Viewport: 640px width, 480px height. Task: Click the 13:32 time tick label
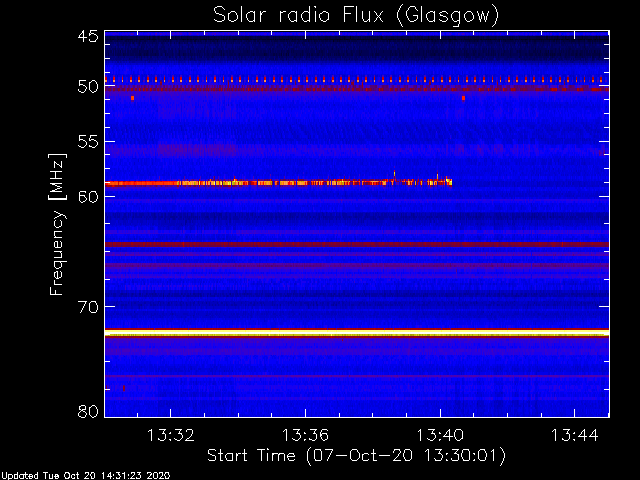(x=171, y=435)
